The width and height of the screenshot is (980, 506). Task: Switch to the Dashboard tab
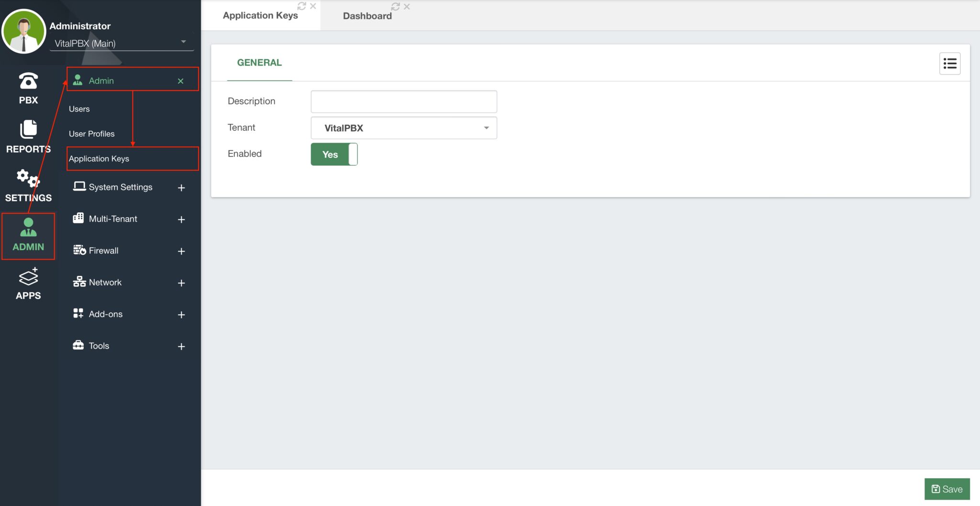tap(367, 16)
